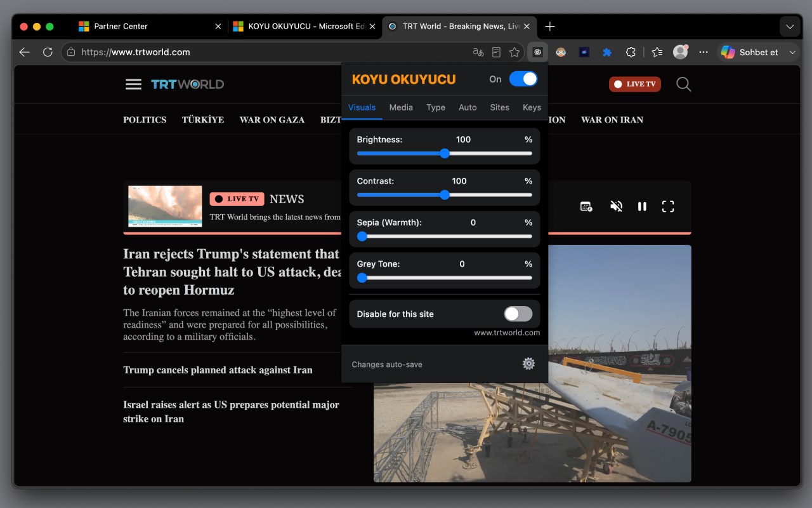Switch to the Sites tab
Image resolution: width=812 pixels, height=508 pixels.
(500, 107)
